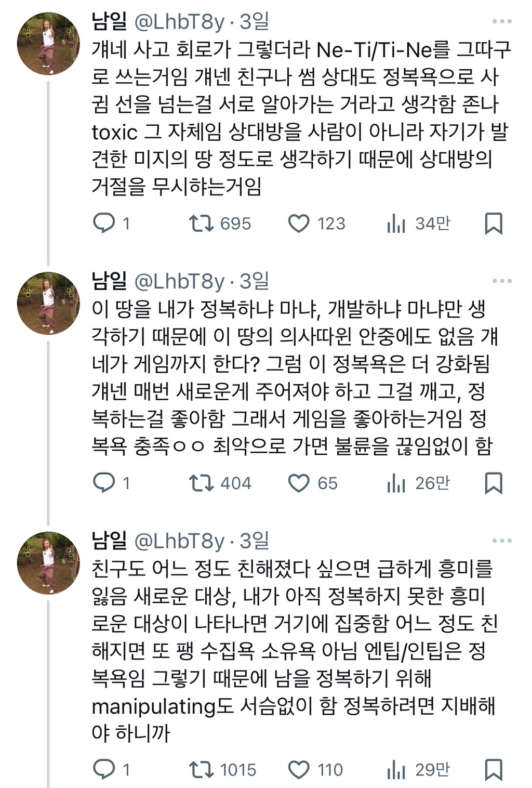Click the 남일 display name on third tweet
This screenshot has width=532, height=788.
[x=109, y=541]
